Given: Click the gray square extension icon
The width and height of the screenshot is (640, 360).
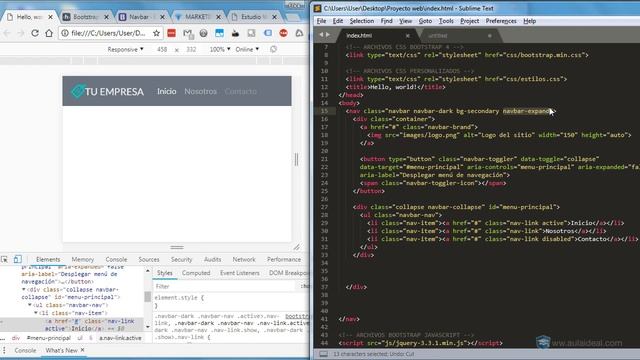Looking at the screenshot, I should click(x=251, y=33).
